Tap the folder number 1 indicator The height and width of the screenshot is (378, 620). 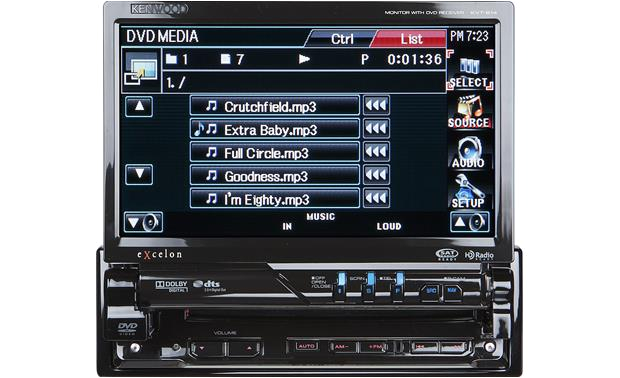(177, 59)
